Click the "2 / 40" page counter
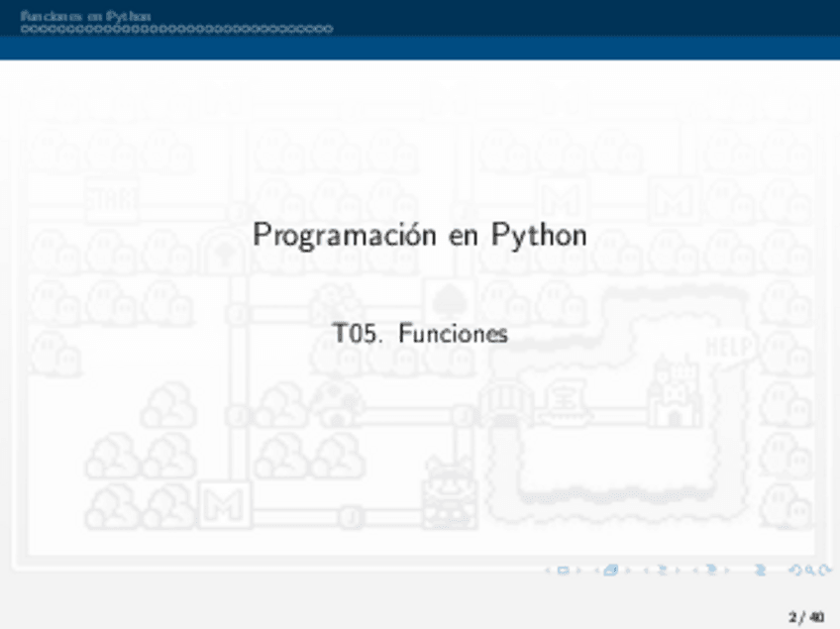 click(x=805, y=617)
